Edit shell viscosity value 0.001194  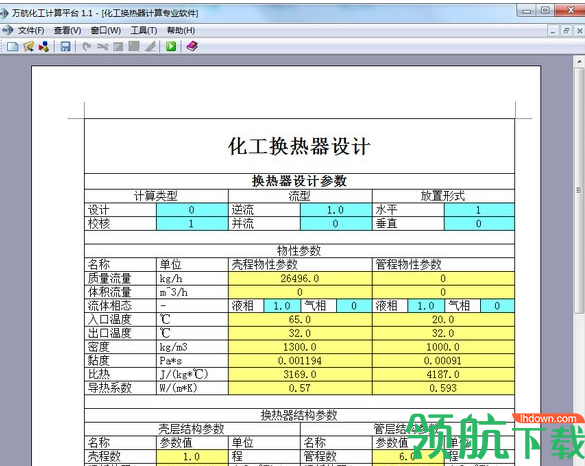[x=300, y=361]
